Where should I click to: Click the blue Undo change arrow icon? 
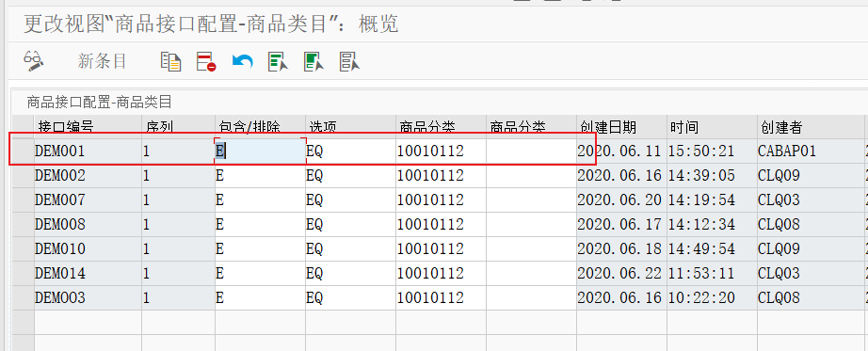(243, 61)
